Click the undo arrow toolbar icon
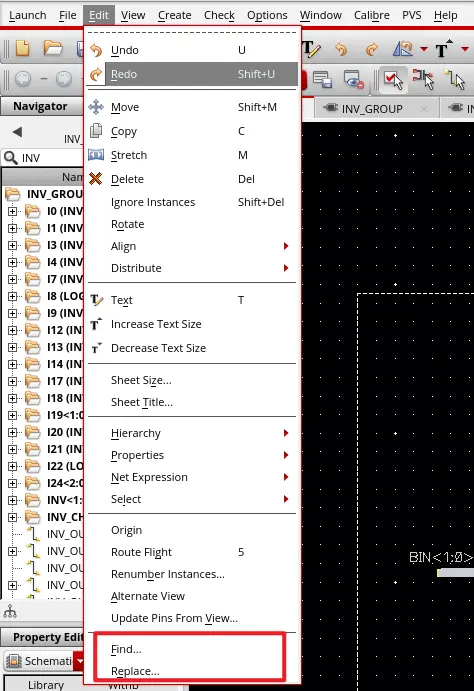Image resolution: width=474 pixels, height=691 pixels. pyautogui.click(x=341, y=49)
